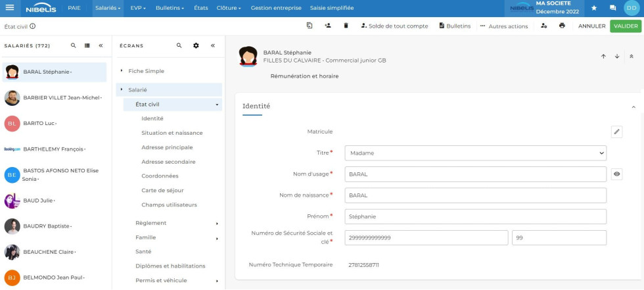Open the hamburger main menu

click(x=9, y=8)
